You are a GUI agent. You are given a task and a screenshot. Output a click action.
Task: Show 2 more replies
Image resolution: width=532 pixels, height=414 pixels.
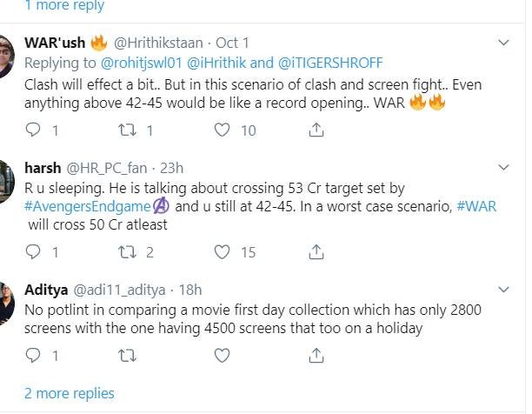[69, 393]
